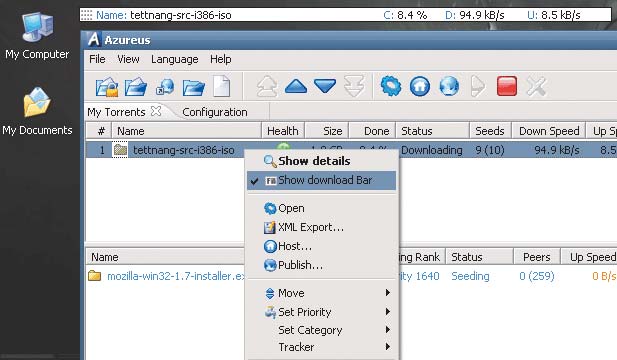
Task: Move torrent to bottom arrow icon
Action: point(354,86)
